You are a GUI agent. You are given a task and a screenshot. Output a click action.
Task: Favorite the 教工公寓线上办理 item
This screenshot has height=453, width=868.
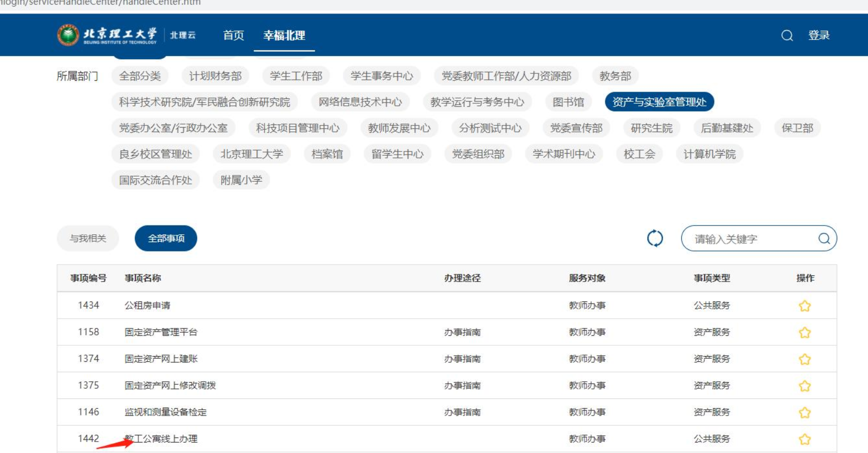click(805, 439)
